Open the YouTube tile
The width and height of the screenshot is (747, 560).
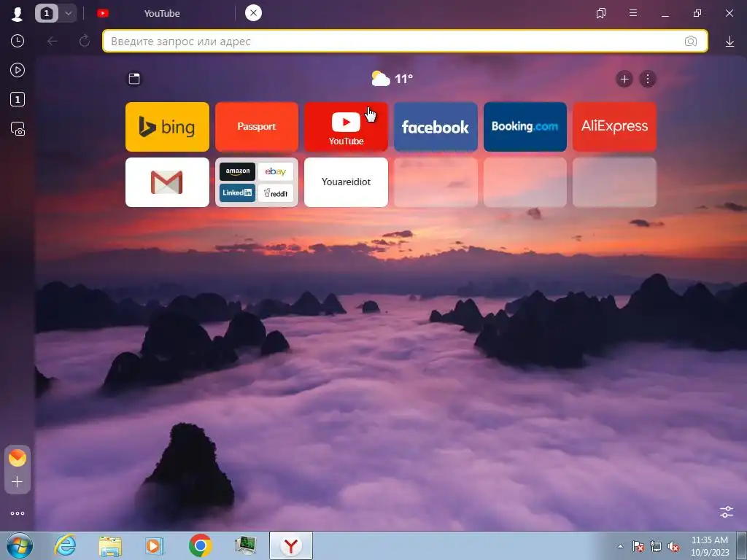coord(346,127)
